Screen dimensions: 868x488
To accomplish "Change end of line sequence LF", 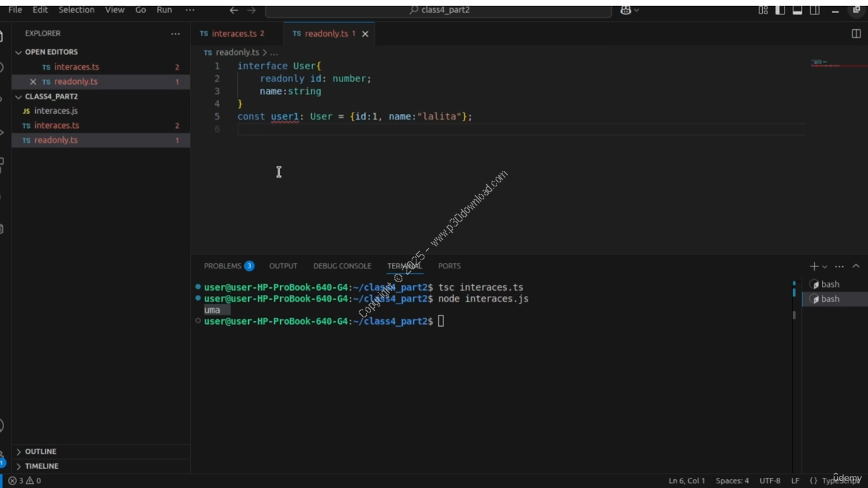I will click(795, 481).
